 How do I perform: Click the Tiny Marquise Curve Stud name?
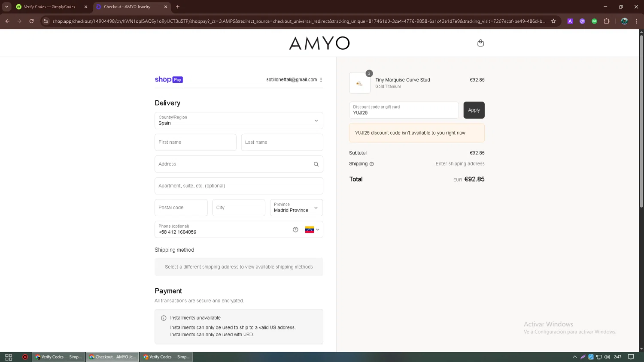click(x=403, y=80)
